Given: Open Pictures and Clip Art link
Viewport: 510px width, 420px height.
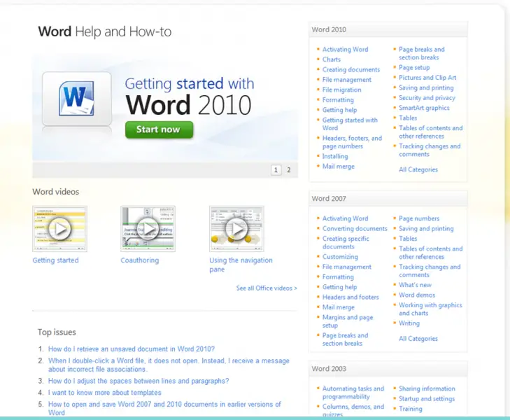Looking at the screenshot, I should pos(427,78).
